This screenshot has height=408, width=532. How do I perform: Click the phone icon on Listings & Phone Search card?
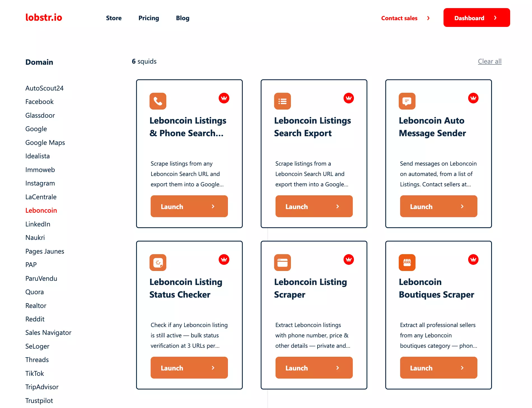pyautogui.click(x=158, y=101)
